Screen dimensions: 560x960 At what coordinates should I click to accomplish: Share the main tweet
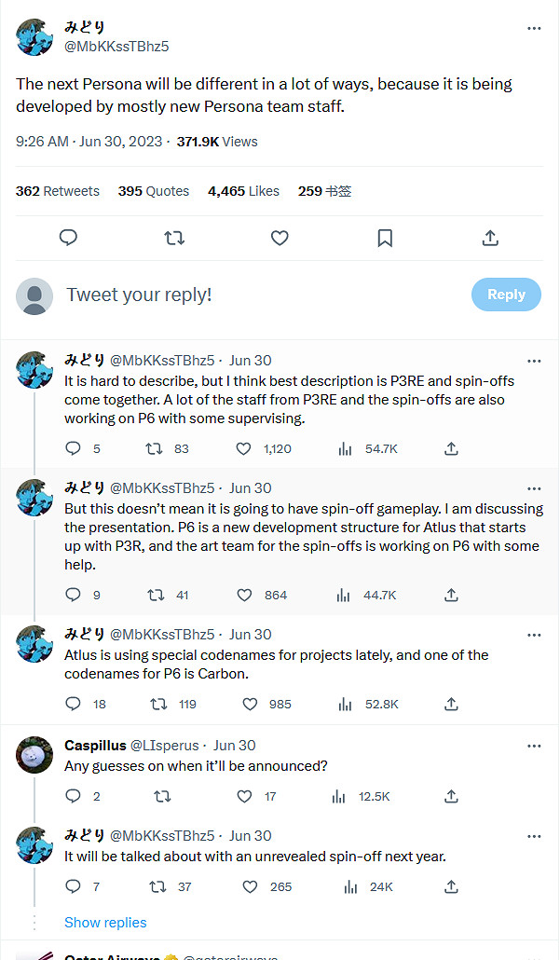(x=490, y=238)
